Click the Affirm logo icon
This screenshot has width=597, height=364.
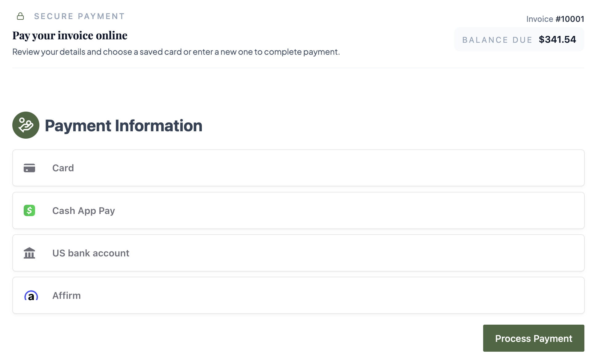tap(31, 295)
